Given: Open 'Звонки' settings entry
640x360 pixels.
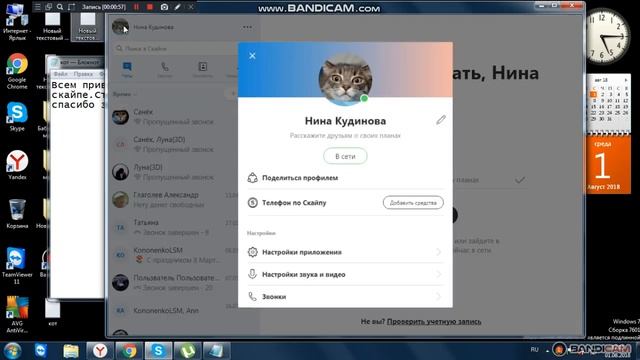Looking at the screenshot, I should click(345, 297).
